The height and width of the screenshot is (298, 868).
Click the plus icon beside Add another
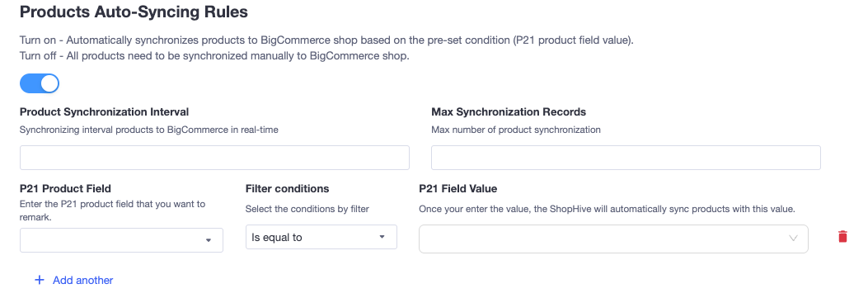pos(40,281)
